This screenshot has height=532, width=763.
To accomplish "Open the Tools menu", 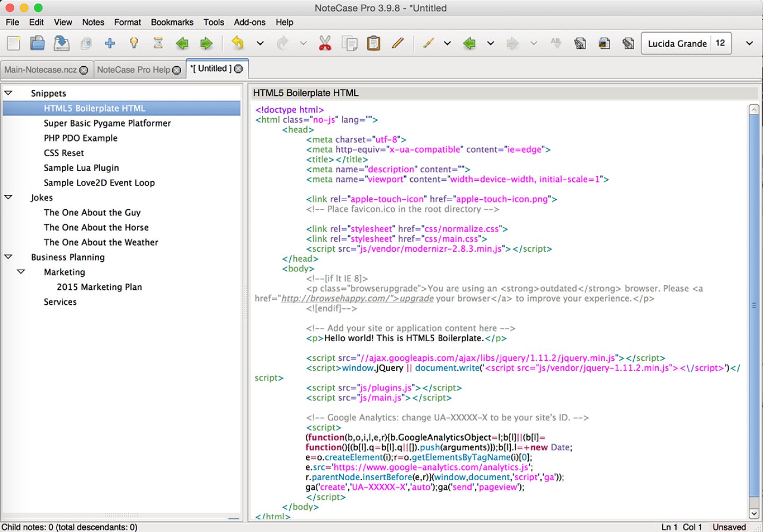I will click(x=214, y=22).
